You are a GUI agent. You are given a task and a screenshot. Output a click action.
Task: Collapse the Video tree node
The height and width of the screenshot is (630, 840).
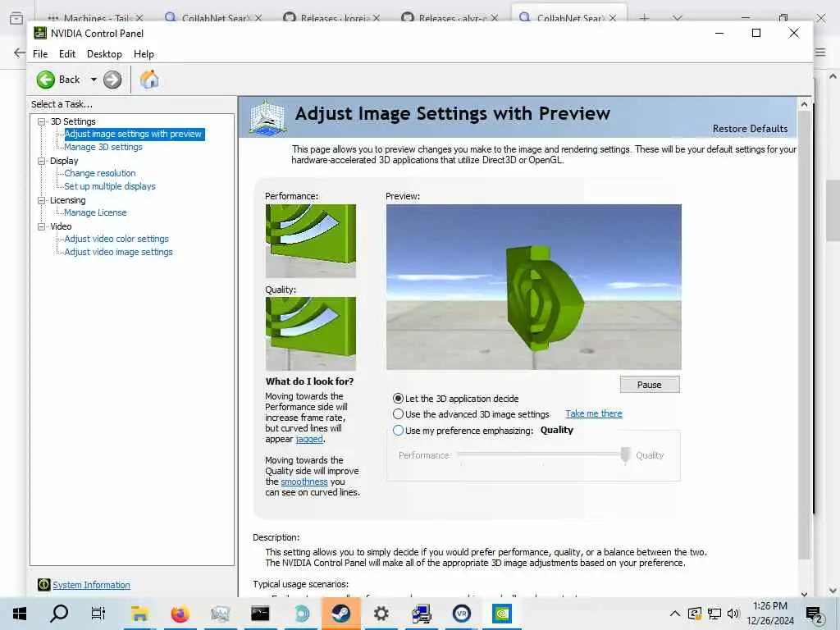coord(41,226)
